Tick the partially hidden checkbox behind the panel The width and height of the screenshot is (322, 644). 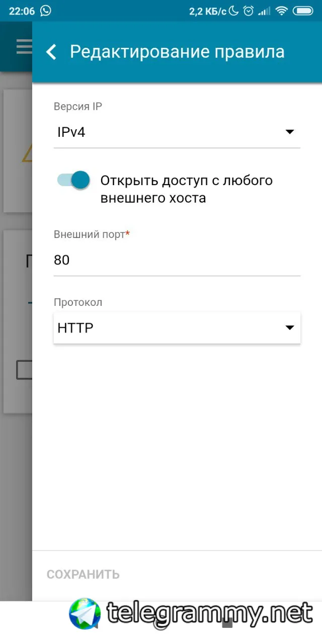[24, 370]
